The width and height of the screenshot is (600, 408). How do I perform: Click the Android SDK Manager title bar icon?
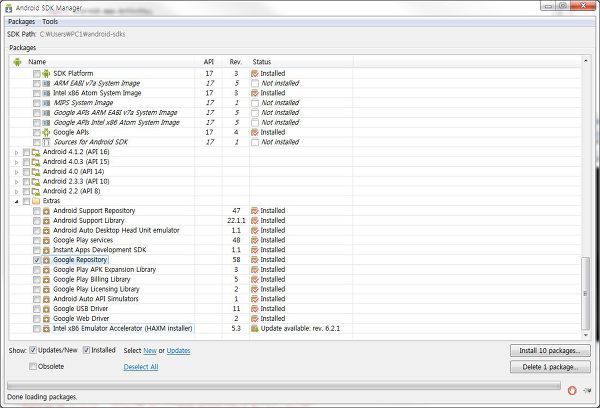(x=8, y=8)
